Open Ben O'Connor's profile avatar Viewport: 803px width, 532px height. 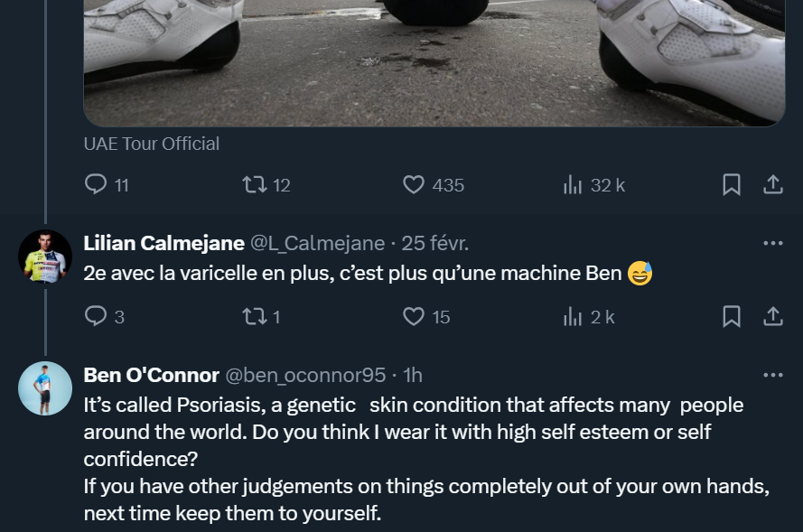[45, 388]
